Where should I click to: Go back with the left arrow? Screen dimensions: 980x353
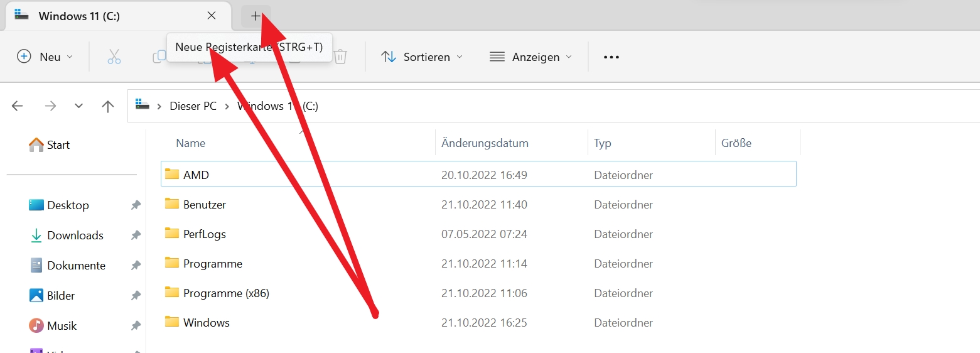click(x=18, y=106)
